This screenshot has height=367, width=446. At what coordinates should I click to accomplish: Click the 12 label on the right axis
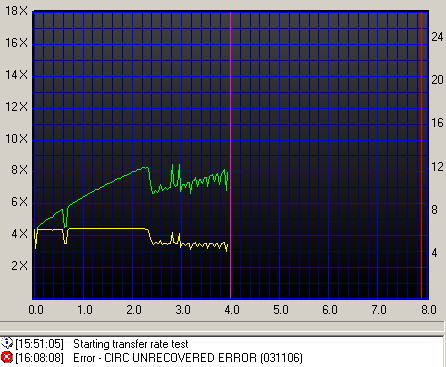437,167
